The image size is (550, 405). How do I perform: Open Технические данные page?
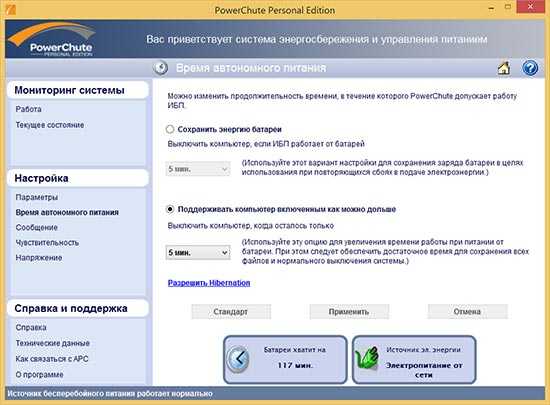pyautogui.click(x=53, y=343)
